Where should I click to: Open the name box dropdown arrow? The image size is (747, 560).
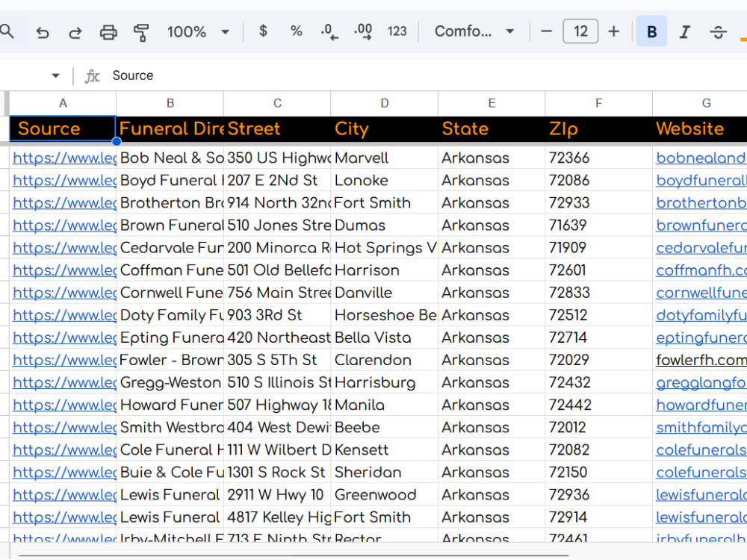(x=56, y=75)
